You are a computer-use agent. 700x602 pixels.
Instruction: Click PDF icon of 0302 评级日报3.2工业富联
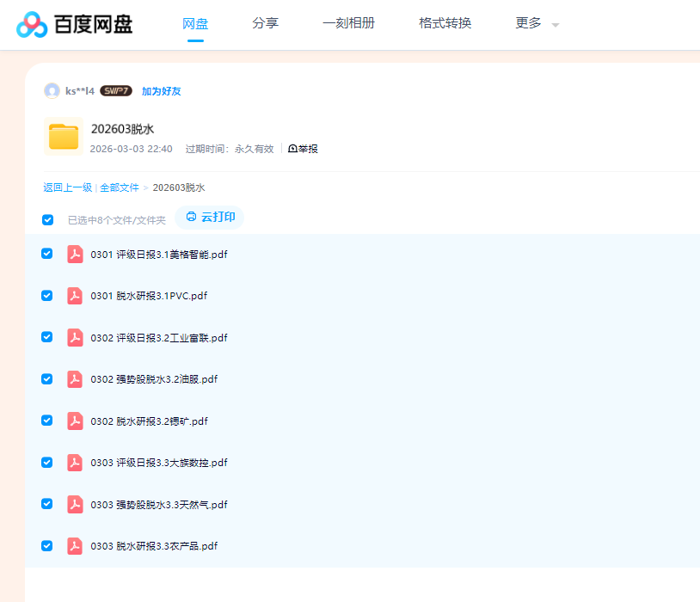pyautogui.click(x=75, y=338)
